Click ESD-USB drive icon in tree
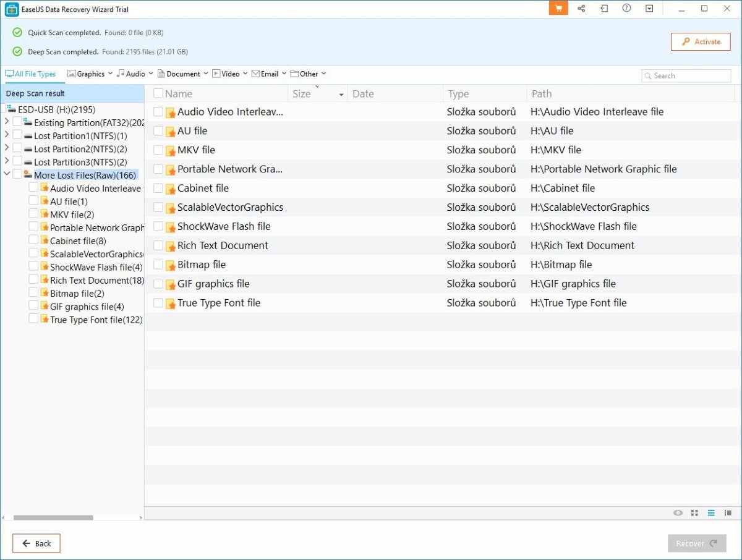Viewport: 742px width, 560px height. click(x=12, y=109)
